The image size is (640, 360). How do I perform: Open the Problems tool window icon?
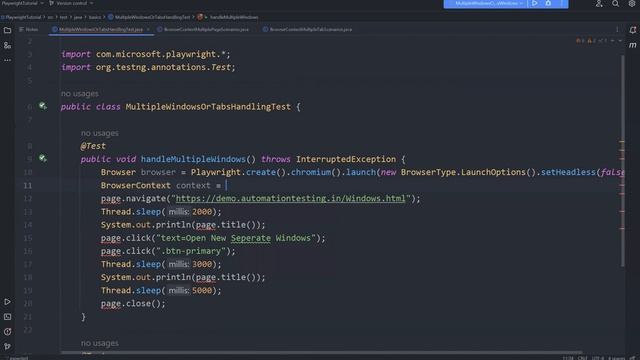[7, 331]
